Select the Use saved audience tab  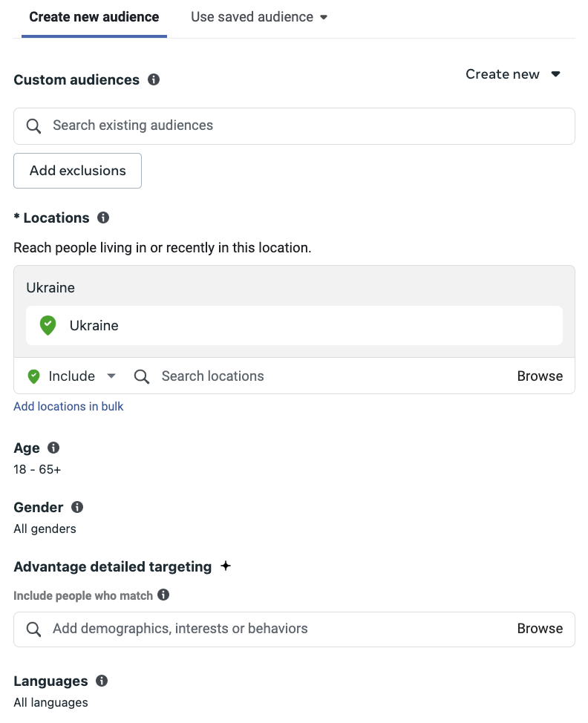[252, 17]
